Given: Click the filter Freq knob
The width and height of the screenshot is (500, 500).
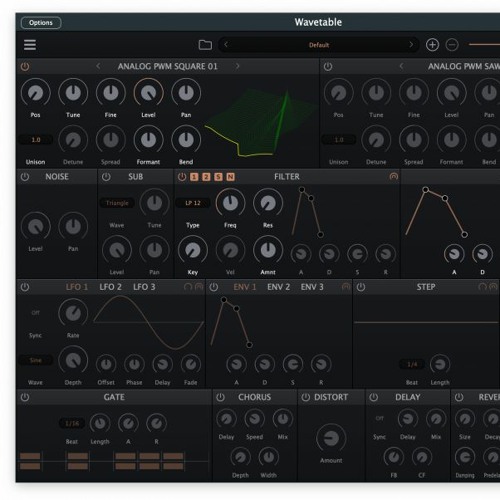Looking at the screenshot, I should [230, 203].
